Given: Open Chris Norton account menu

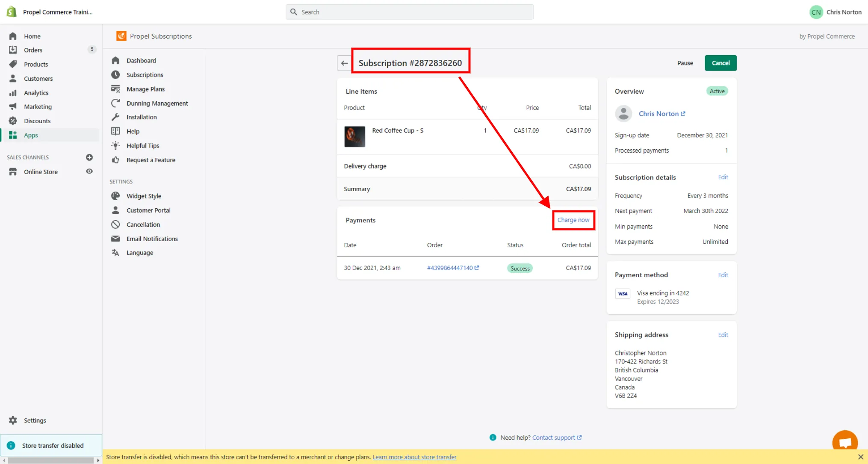Looking at the screenshot, I should tap(836, 12).
